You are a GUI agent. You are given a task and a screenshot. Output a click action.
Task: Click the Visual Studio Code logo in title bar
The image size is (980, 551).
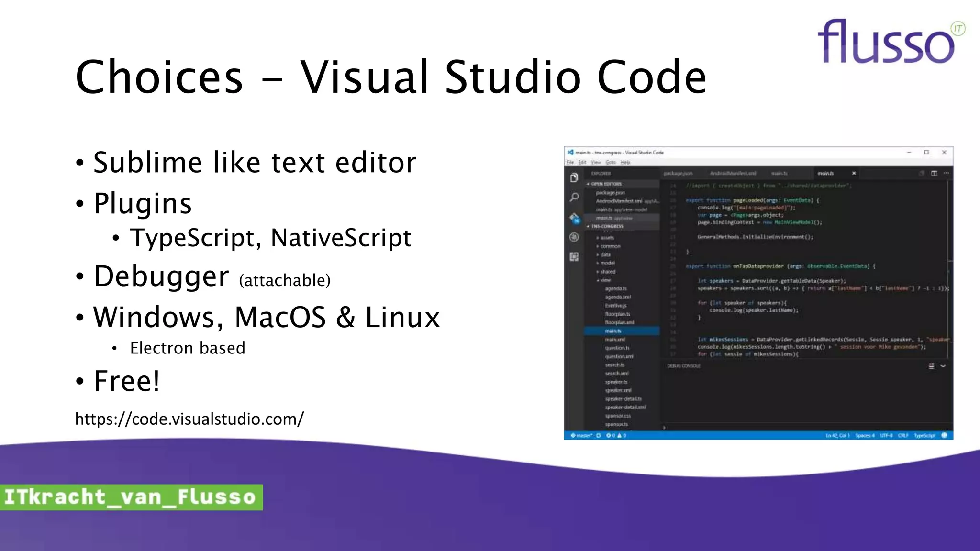point(570,152)
